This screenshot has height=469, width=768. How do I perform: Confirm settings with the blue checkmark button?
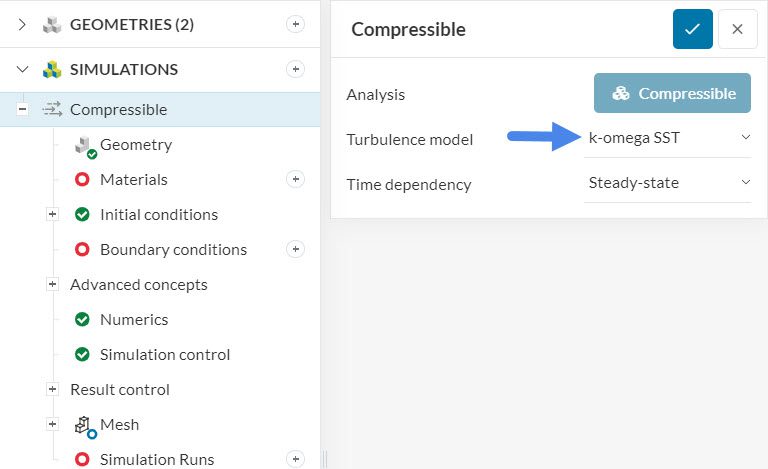(692, 29)
